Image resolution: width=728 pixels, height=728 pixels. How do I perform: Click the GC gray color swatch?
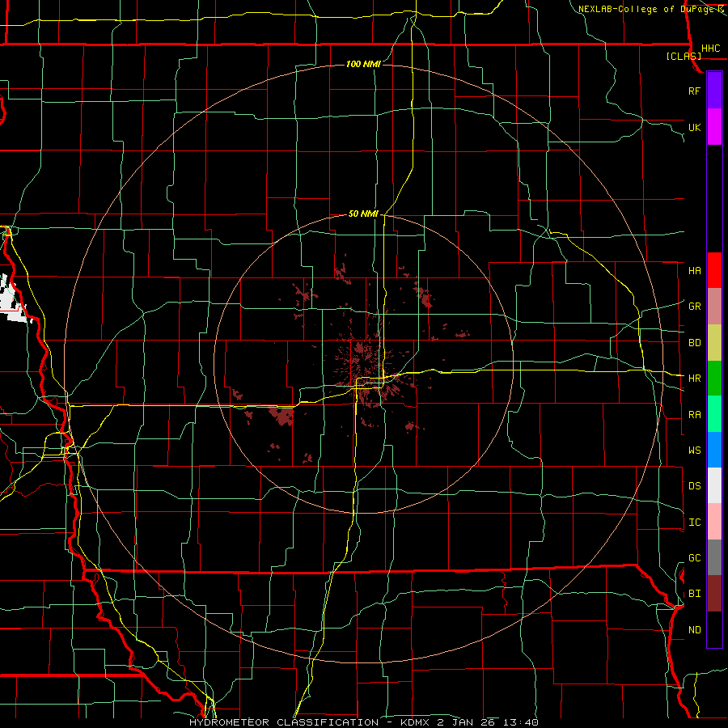point(714,557)
